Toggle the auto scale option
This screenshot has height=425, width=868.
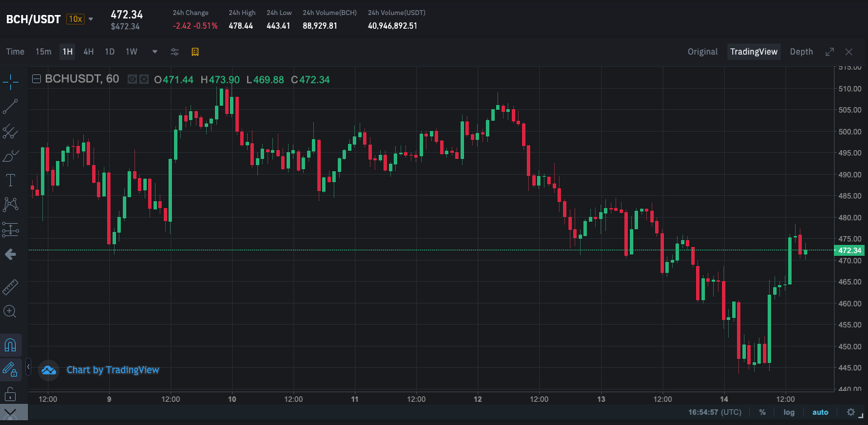(820, 412)
